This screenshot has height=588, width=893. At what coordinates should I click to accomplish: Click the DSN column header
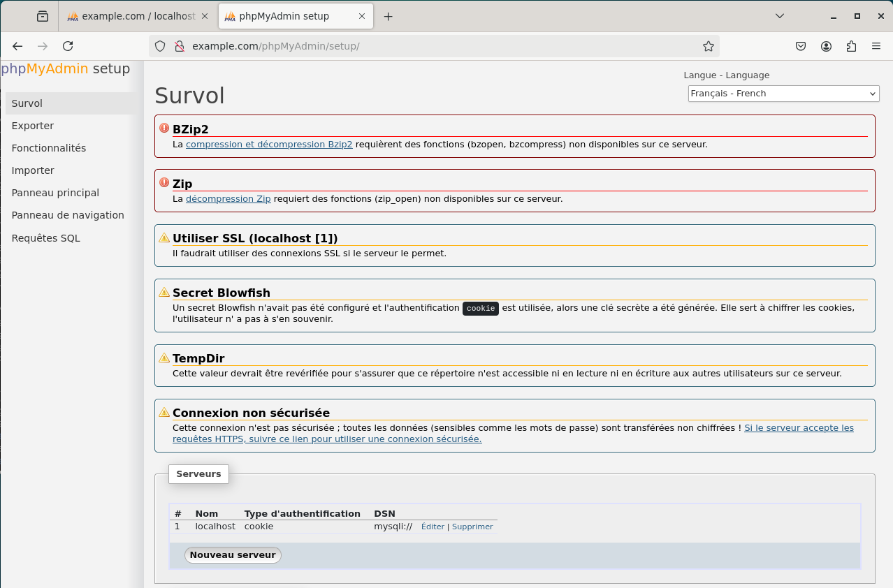[x=385, y=514]
